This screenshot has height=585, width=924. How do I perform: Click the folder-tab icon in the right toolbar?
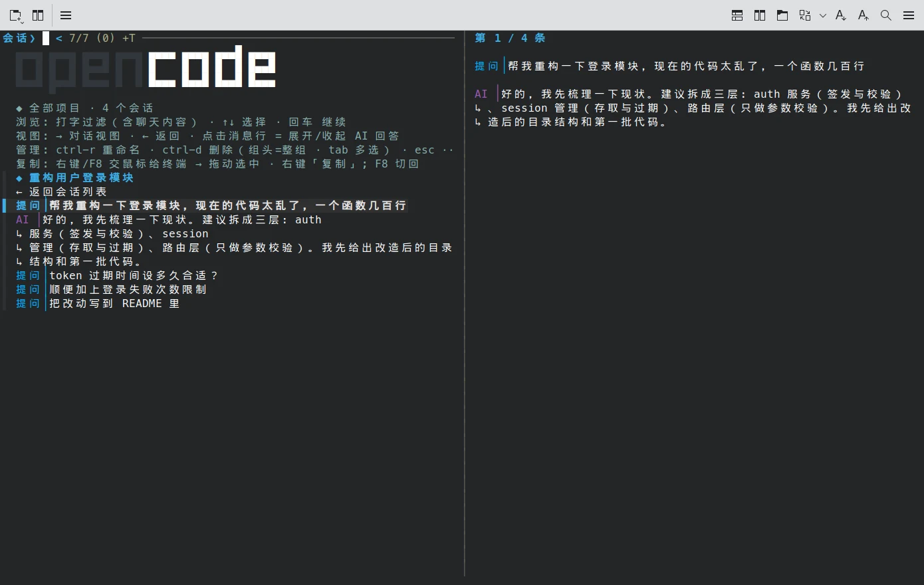[x=782, y=15]
